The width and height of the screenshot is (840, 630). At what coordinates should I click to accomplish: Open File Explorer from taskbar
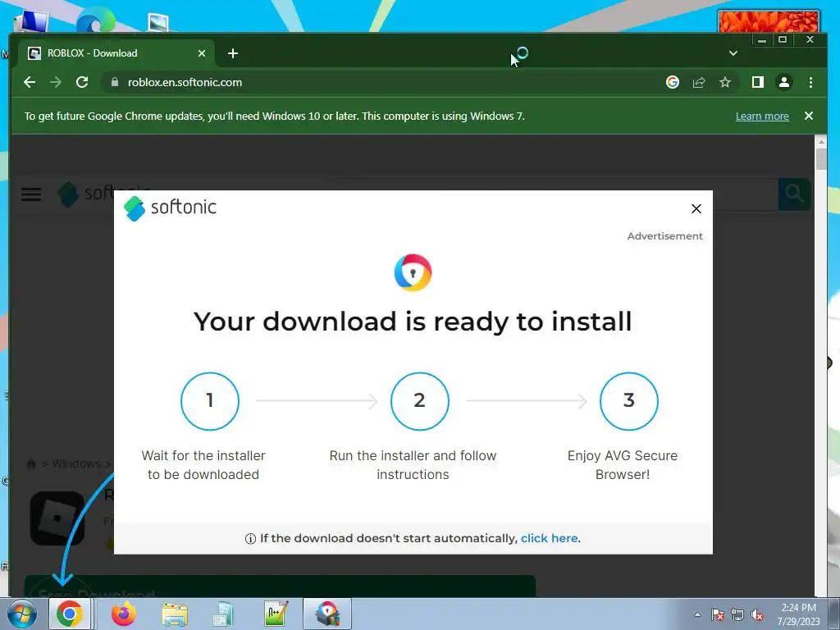point(175,614)
